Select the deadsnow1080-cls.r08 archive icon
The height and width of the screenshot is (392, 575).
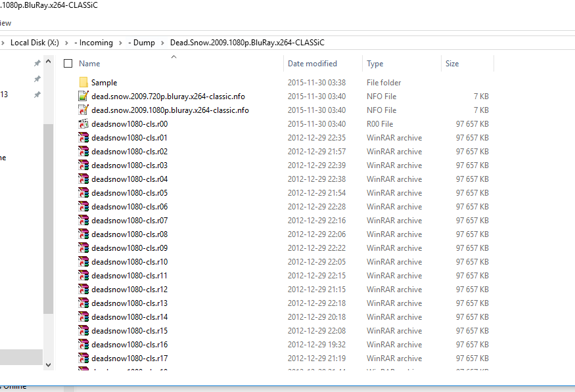coord(83,234)
